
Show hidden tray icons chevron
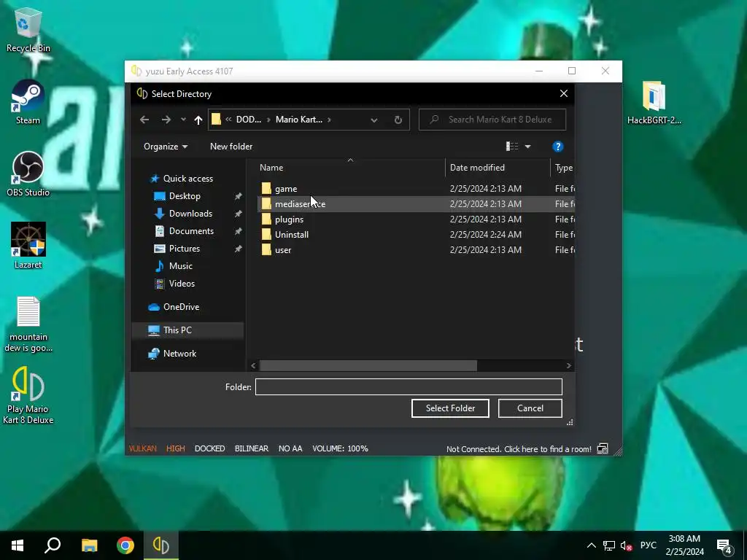[591, 545]
